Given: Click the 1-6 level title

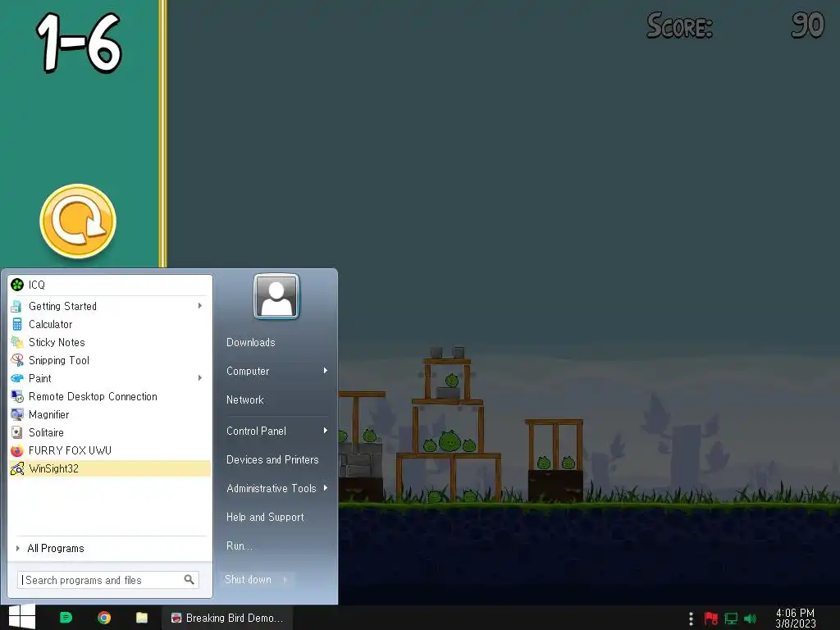Looking at the screenshot, I should click(79, 42).
